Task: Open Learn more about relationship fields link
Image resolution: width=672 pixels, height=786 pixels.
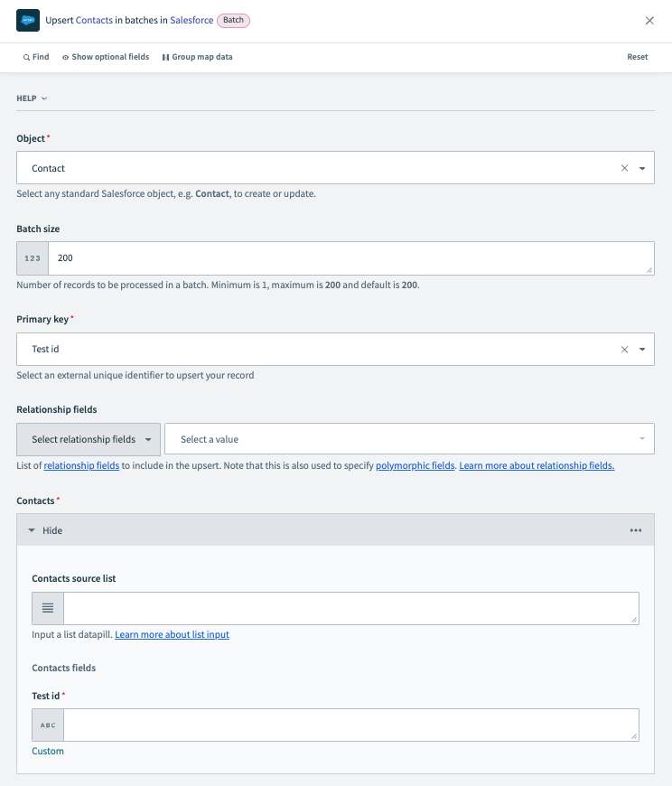Action: [x=537, y=465]
